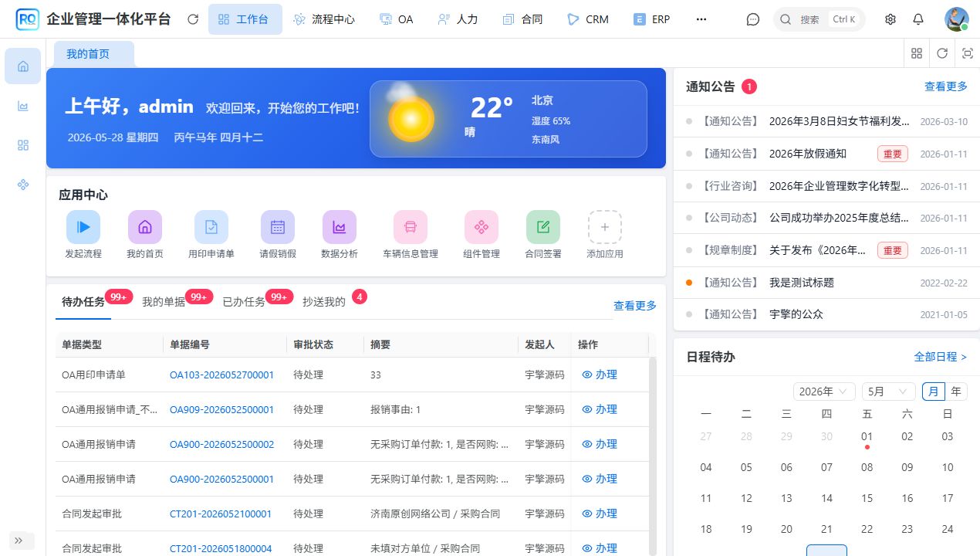Select calendar date 15
980x556 pixels.
pyautogui.click(x=867, y=498)
